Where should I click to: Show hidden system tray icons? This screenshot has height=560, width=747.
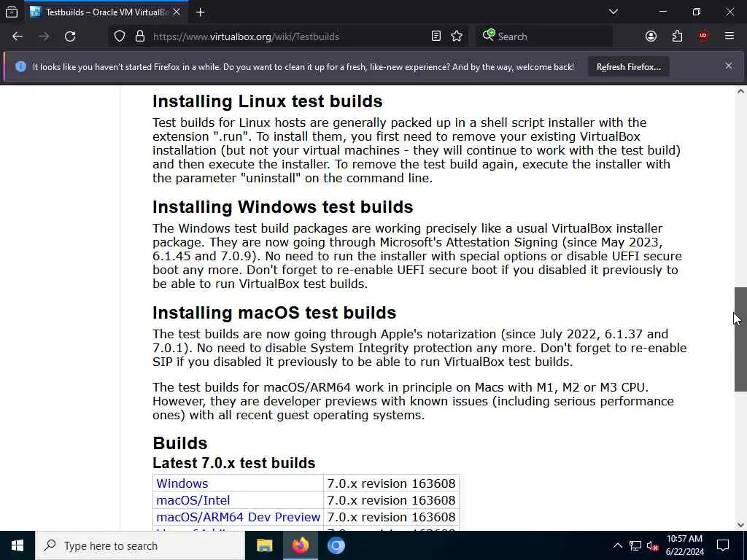tap(617, 545)
